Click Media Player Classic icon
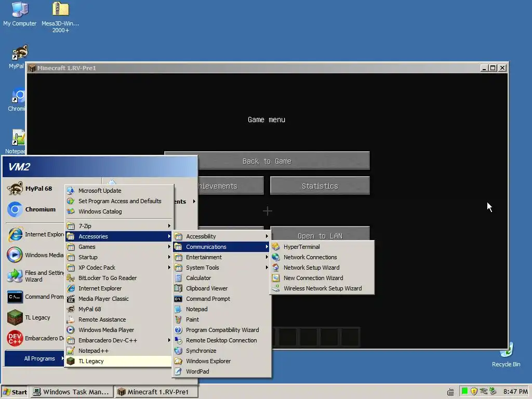Image resolution: width=532 pixels, height=399 pixels. 71,299
